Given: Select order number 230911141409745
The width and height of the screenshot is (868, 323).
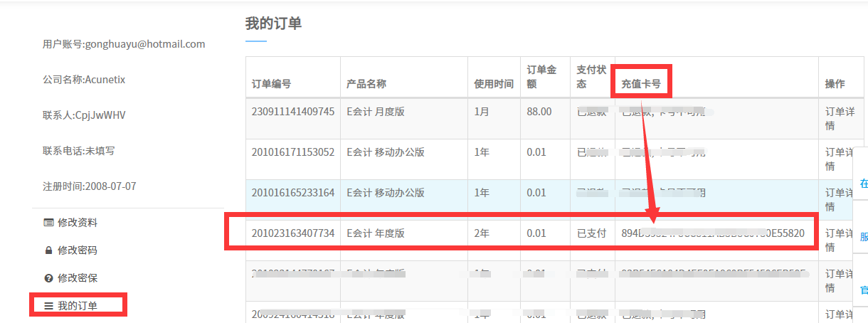Looking at the screenshot, I should 293,111.
